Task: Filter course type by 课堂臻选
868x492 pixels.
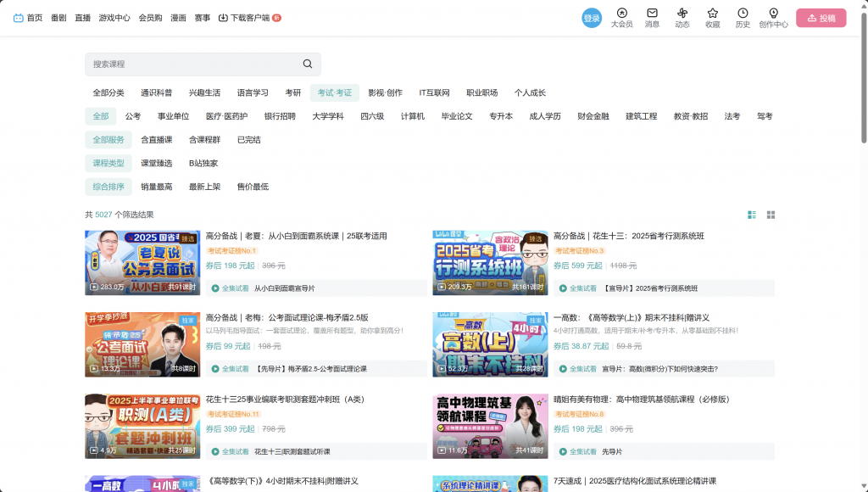Action: tap(157, 163)
